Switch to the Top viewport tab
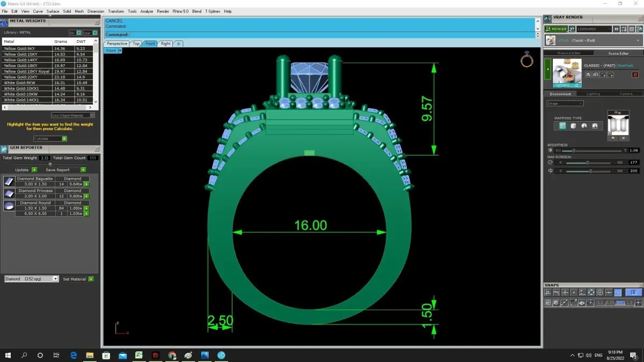The width and height of the screenshot is (644, 362). (x=136, y=43)
